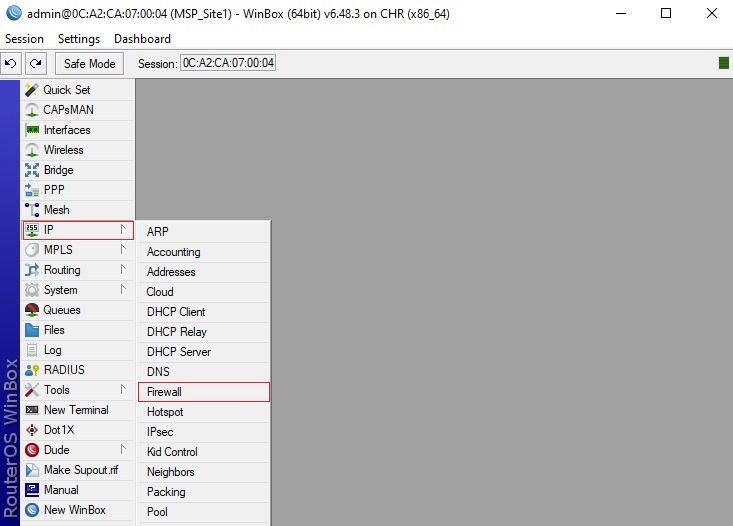Open the Interfaces list
The width and height of the screenshot is (733, 526).
point(66,130)
